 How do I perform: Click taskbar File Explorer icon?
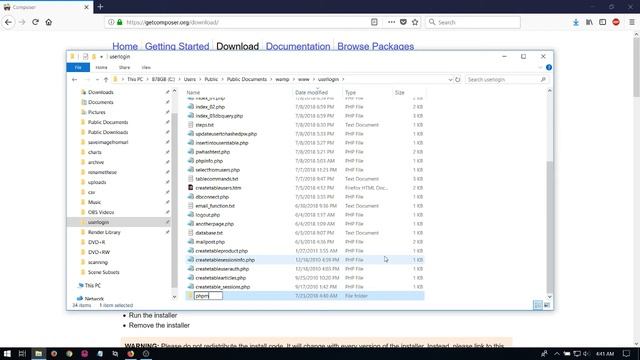point(38,353)
